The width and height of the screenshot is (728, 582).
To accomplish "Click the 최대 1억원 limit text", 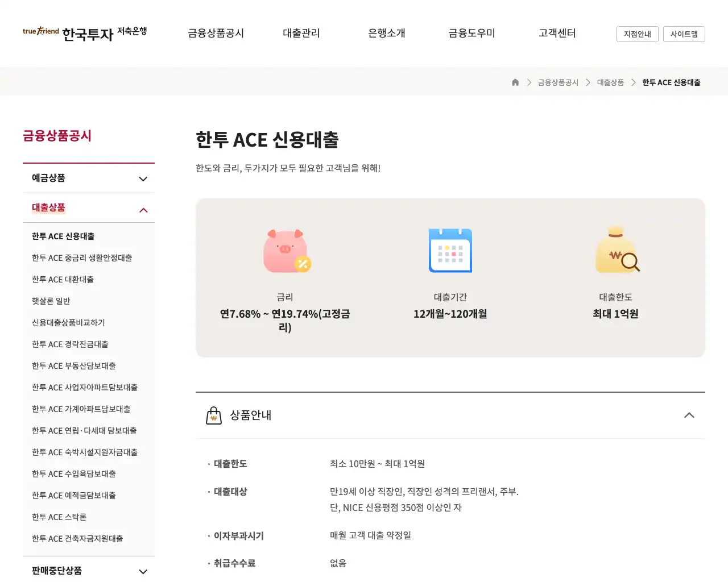I will [615, 314].
